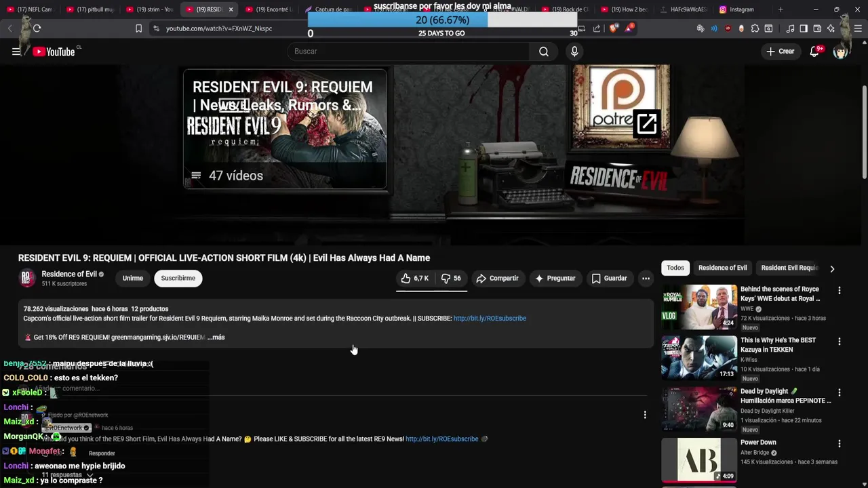The width and height of the screenshot is (868, 488).
Task: Open Alter Bridge Power Down thumbnail
Action: 699,460
